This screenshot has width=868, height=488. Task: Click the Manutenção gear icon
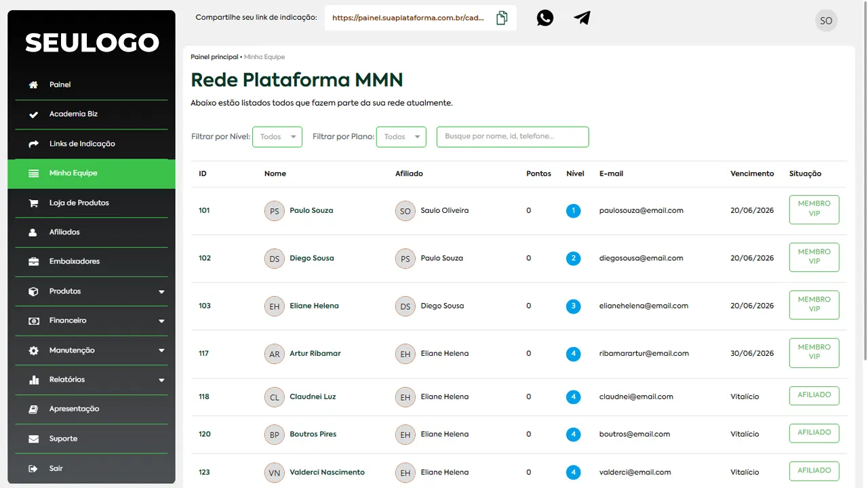click(33, 350)
